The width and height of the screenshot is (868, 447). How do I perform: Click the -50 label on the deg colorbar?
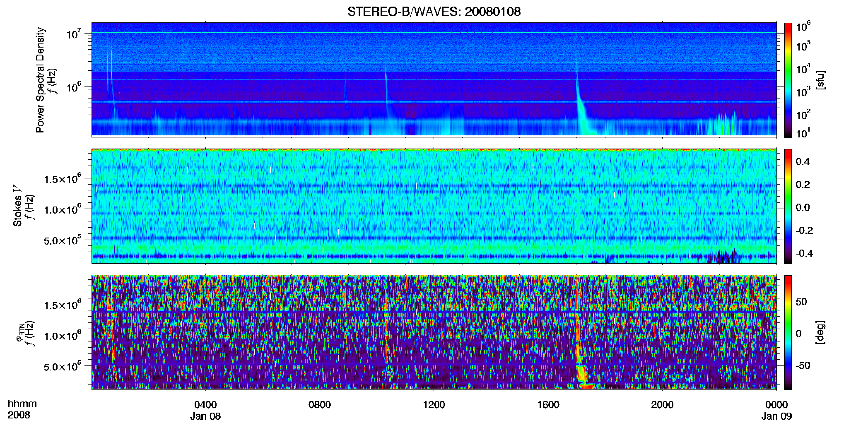coord(803,365)
